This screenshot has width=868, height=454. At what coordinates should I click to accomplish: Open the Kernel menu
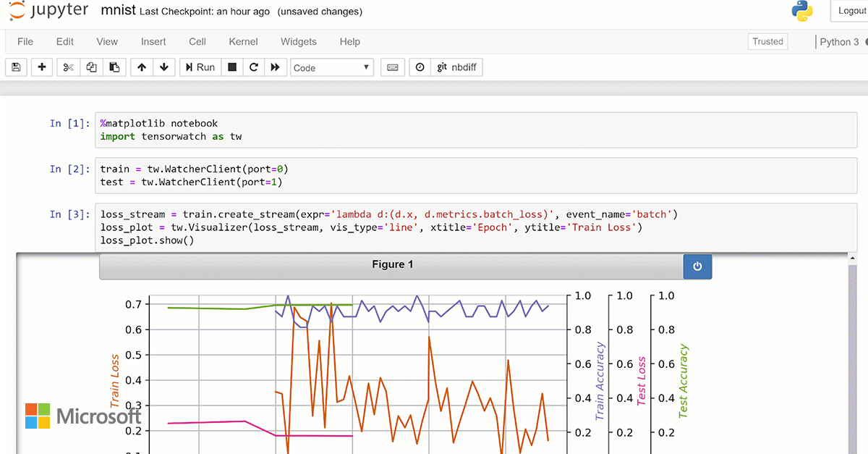click(x=243, y=41)
